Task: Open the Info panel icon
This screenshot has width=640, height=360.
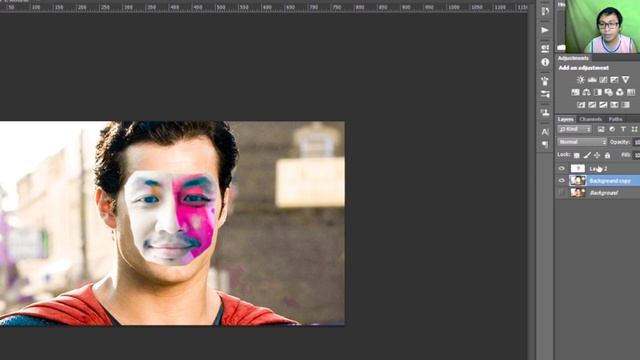Action: (545, 62)
